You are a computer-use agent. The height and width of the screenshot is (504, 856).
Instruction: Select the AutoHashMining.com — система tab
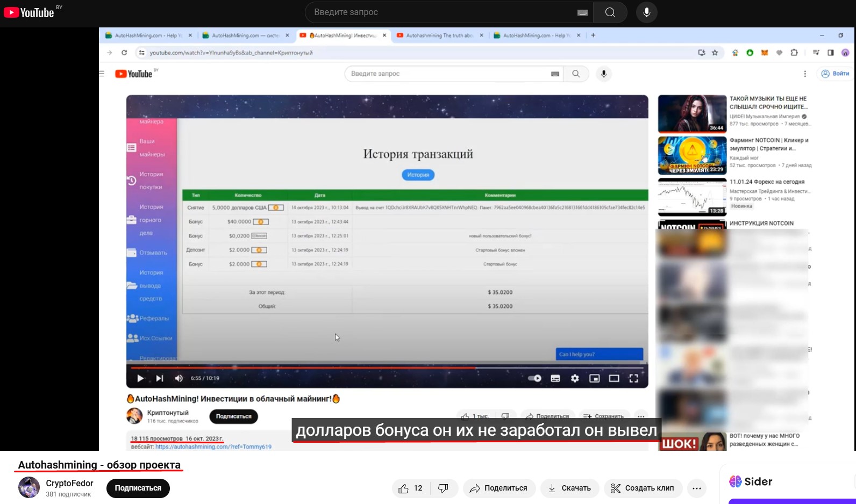tap(245, 35)
